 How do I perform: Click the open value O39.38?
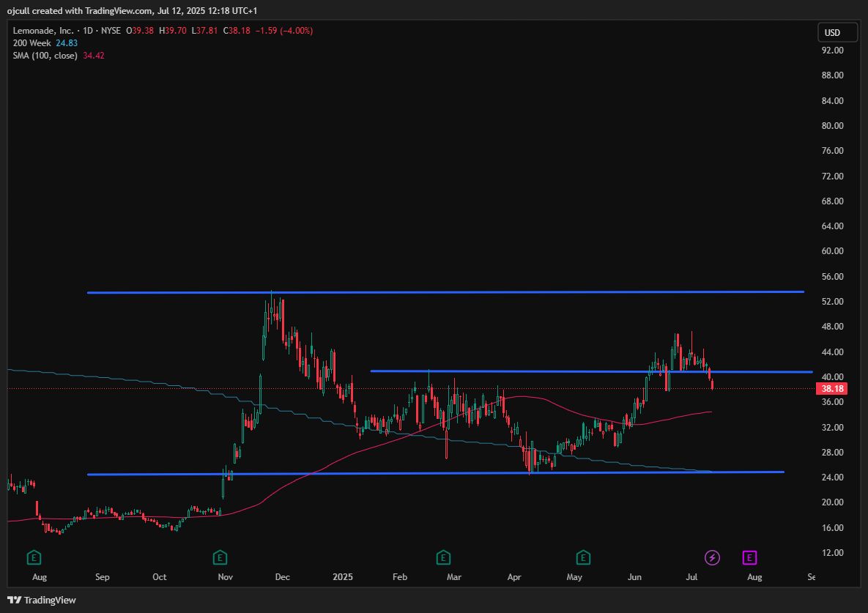pos(140,31)
